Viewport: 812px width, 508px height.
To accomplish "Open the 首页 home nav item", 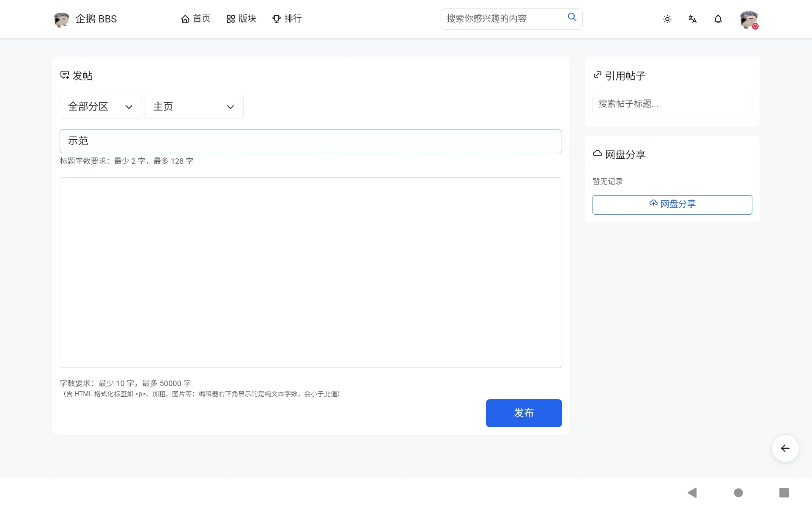I will pyautogui.click(x=195, y=19).
